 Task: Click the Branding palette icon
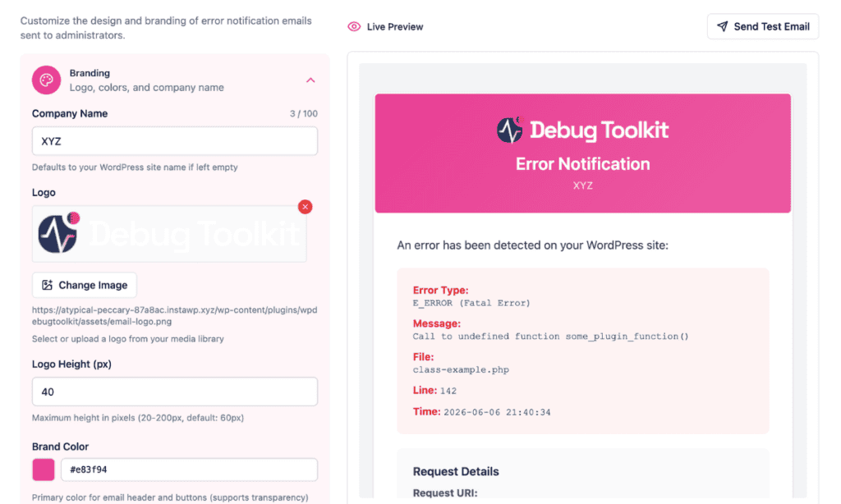(46, 80)
